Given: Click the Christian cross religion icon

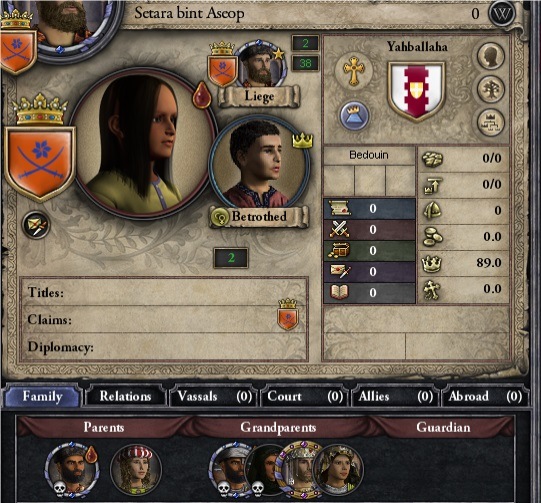Looking at the screenshot, I should click(x=353, y=71).
